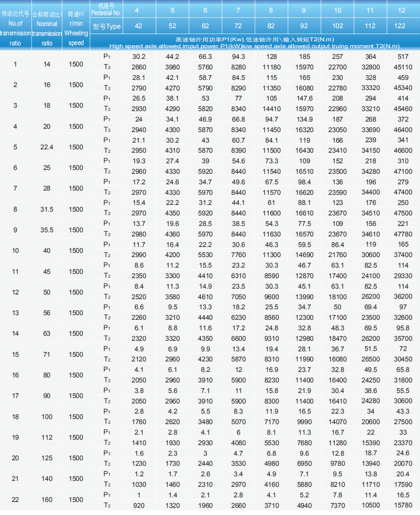This screenshot has height=515, width=420.
Task: Click P1 value 517 for type 122
Action: [403, 57]
